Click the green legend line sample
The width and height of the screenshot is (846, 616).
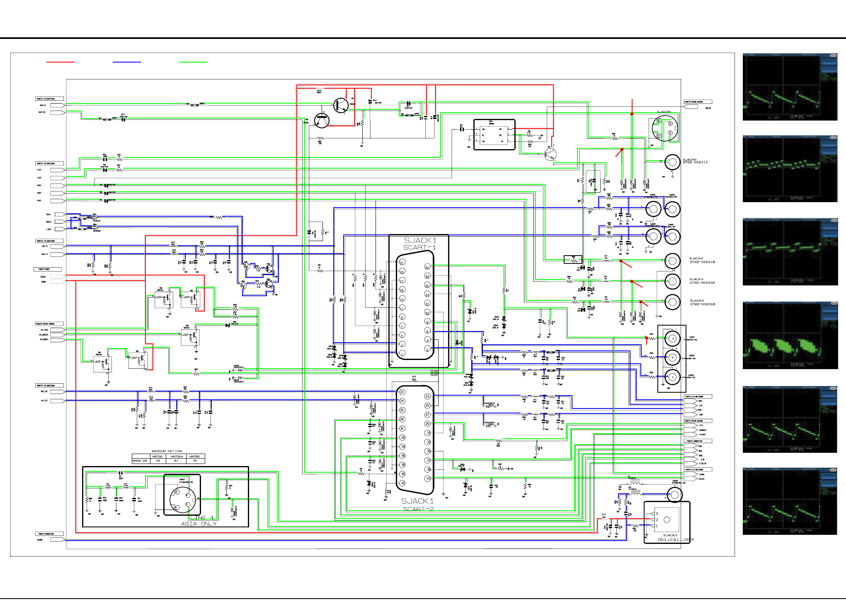[193, 62]
